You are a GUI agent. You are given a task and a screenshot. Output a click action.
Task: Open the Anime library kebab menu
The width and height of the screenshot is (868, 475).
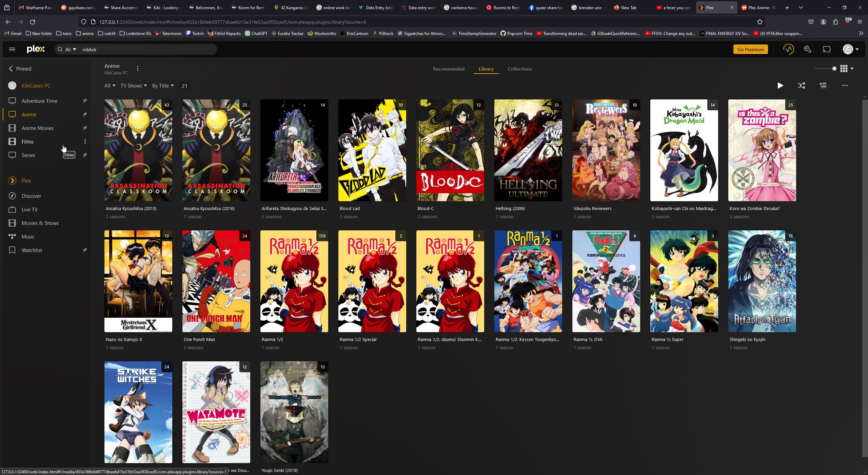coord(138,69)
